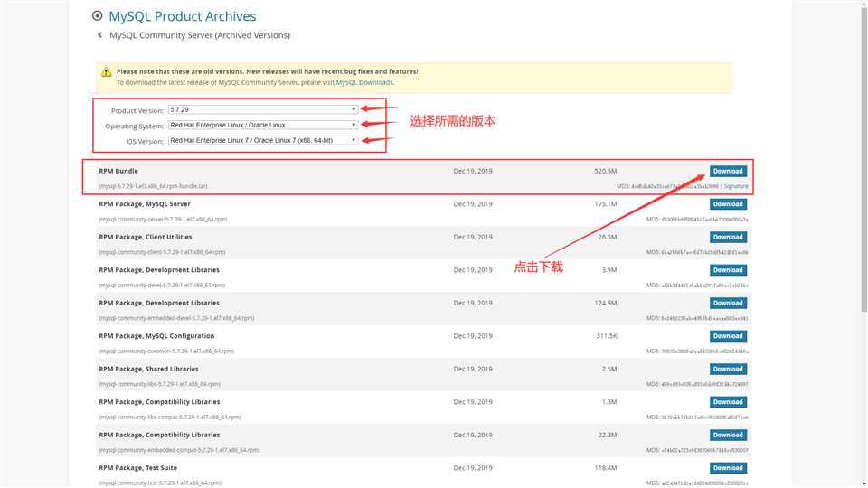Click the 175.1M size value
Screen dimensions: 868x488
coord(606,204)
